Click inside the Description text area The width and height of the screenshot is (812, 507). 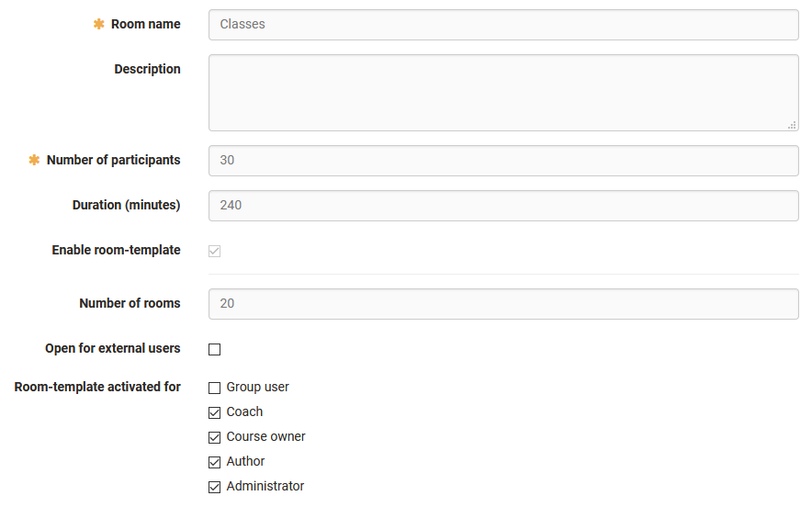point(503,92)
